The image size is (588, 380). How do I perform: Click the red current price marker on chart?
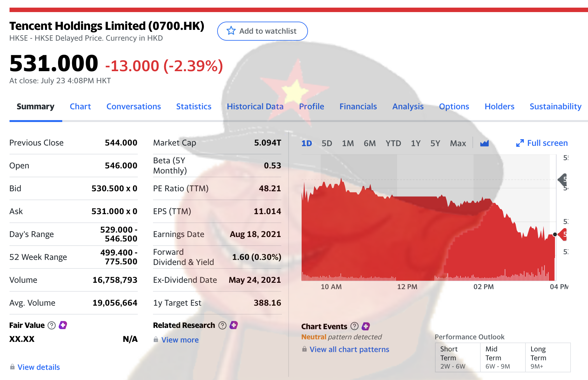(563, 234)
